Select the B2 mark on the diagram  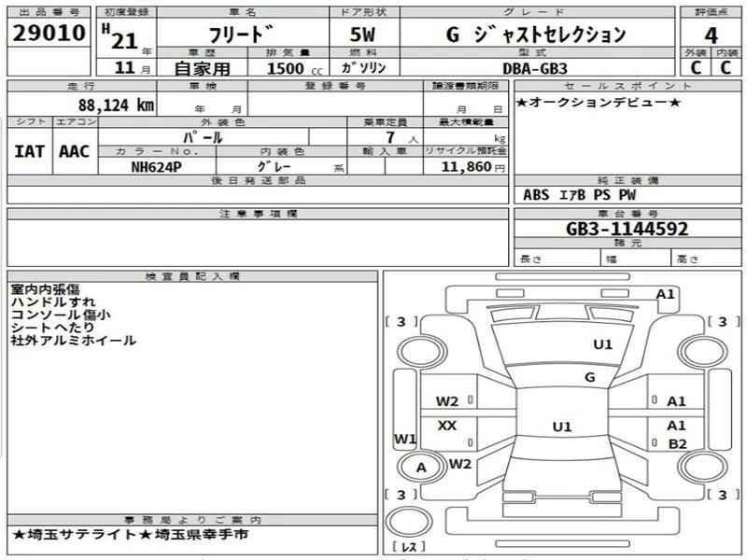coord(678,444)
